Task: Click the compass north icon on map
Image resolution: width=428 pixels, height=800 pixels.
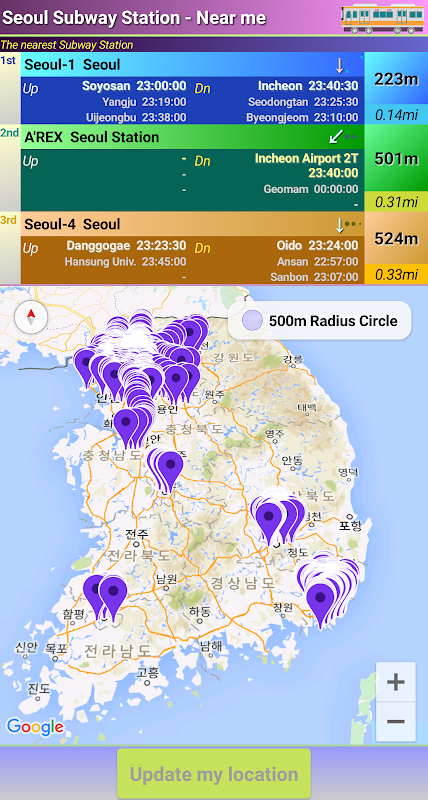Action: pos(31,317)
